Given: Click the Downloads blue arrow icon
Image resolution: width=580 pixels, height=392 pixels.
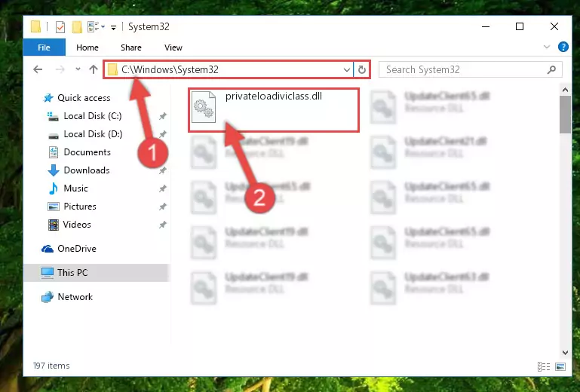Looking at the screenshot, I should [54, 170].
